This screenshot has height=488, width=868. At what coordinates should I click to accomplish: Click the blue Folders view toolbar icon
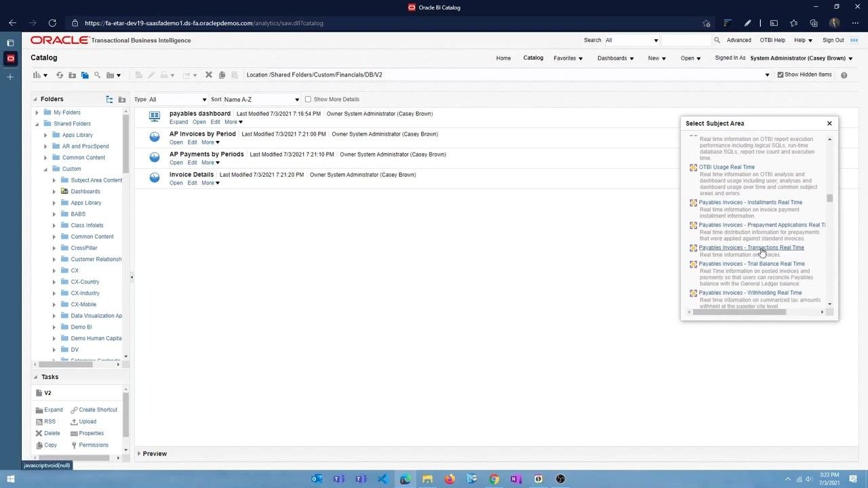pos(85,75)
